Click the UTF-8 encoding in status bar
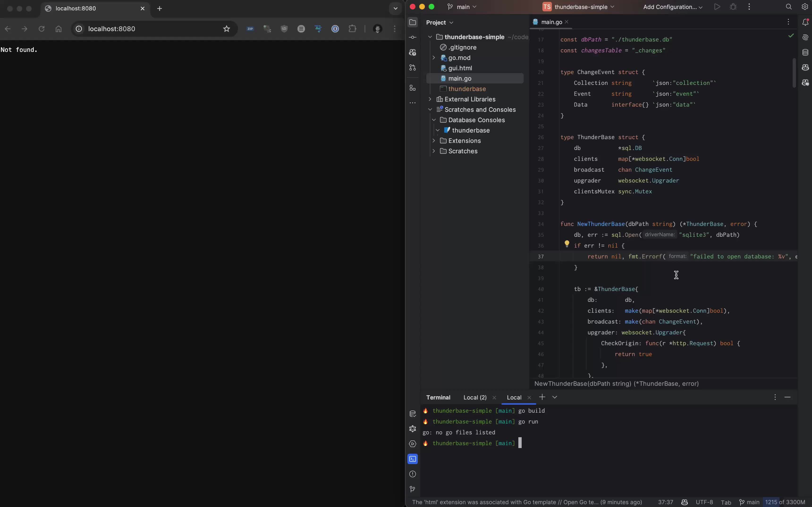This screenshot has width=812, height=507. (x=704, y=502)
